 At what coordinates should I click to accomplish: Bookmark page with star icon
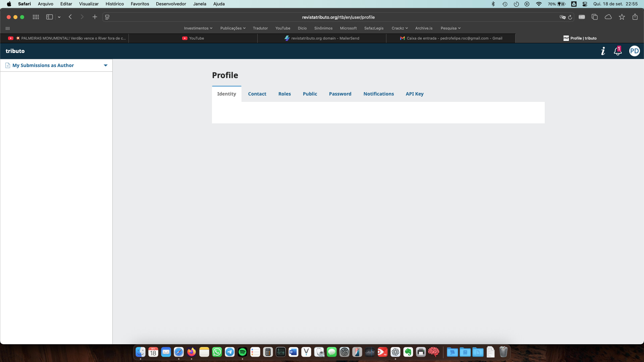coord(622,17)
